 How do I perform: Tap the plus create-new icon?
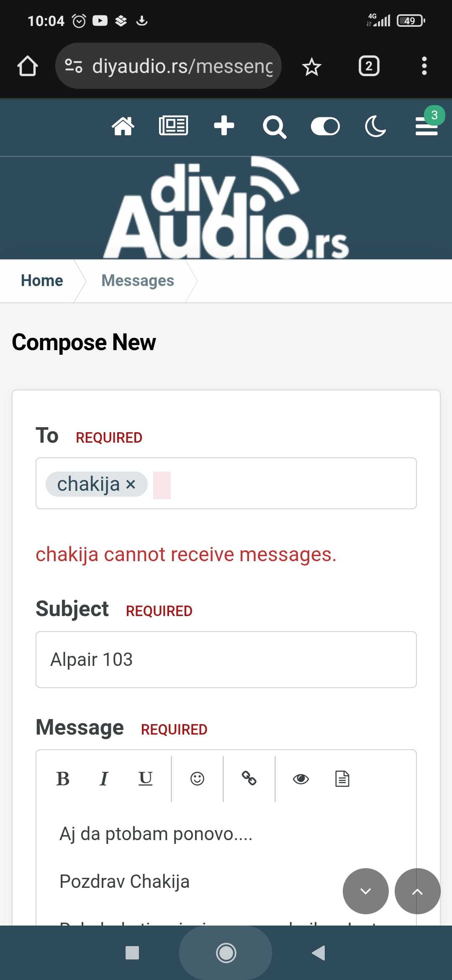(224, 125)
